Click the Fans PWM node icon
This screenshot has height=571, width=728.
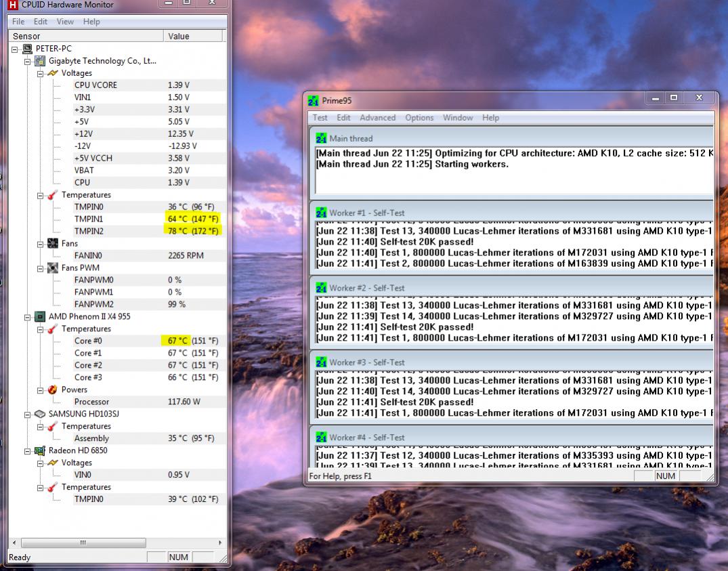(x=53, y=268)
